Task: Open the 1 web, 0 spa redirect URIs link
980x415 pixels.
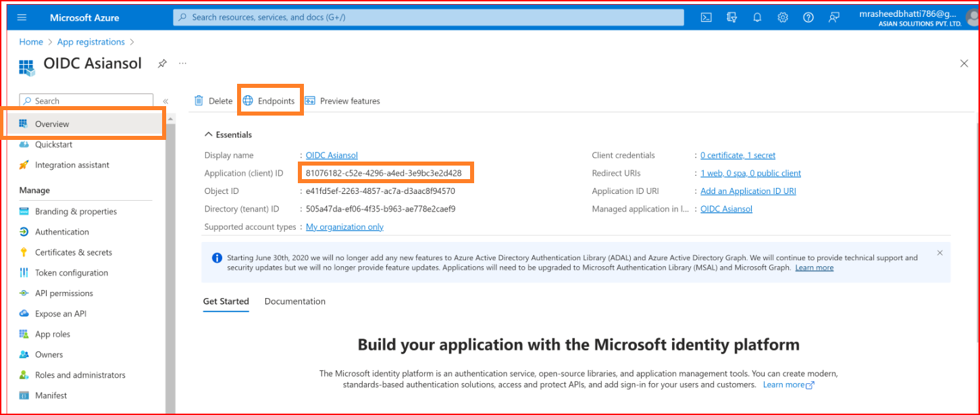Action: tap(750, 173)
